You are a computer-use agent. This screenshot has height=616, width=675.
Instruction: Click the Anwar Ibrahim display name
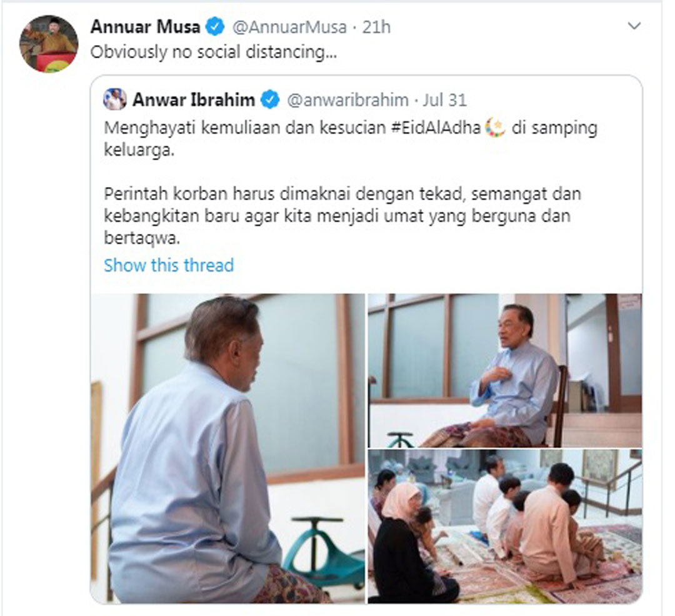194,100
